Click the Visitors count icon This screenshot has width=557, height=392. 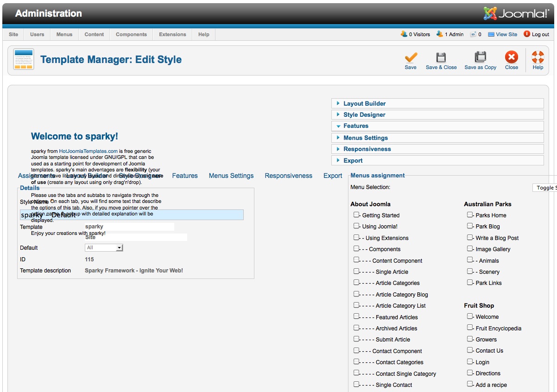(404, 34)
